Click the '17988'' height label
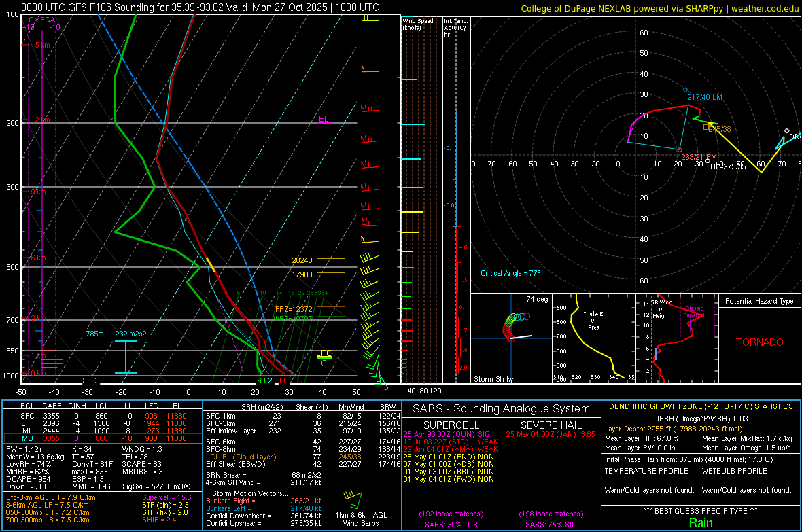The width and height of the screenshot is (802, 532). pyautogui.click(x=302, y=274)
